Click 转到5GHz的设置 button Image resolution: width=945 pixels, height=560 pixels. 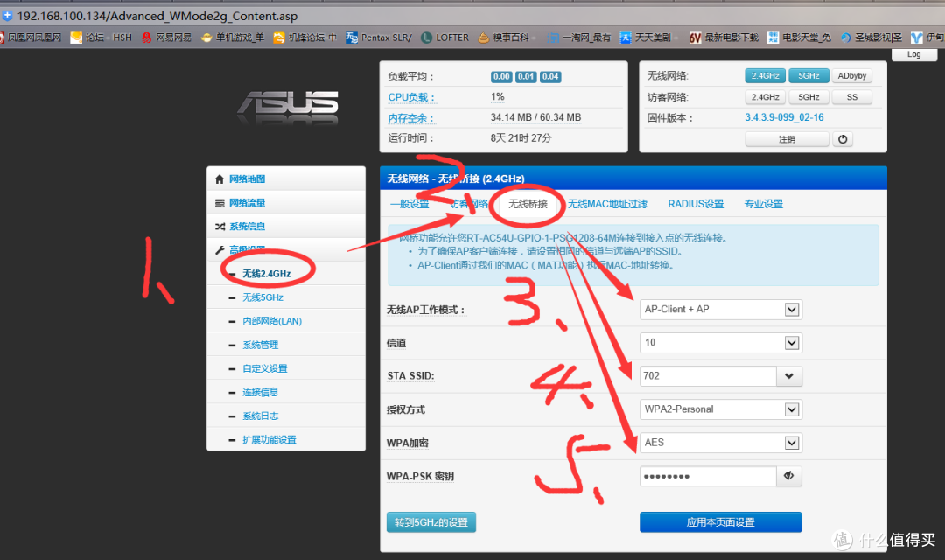(x=430, y=522)
